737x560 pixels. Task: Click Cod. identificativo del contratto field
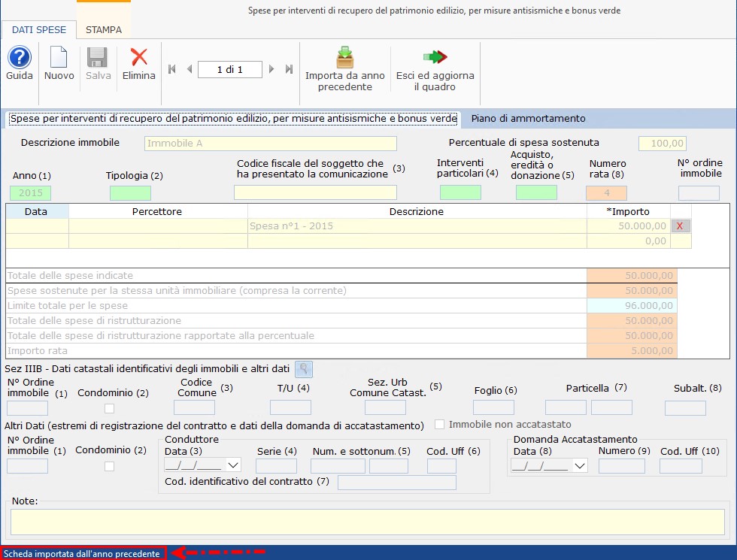pyautogui.click(x=397, y=483)
